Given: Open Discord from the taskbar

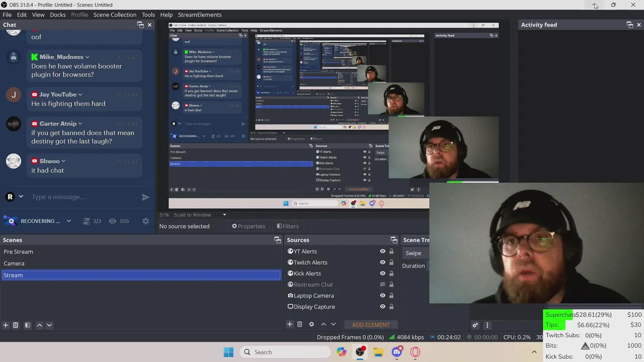Looking at the screenshot, I should [397, 352].
